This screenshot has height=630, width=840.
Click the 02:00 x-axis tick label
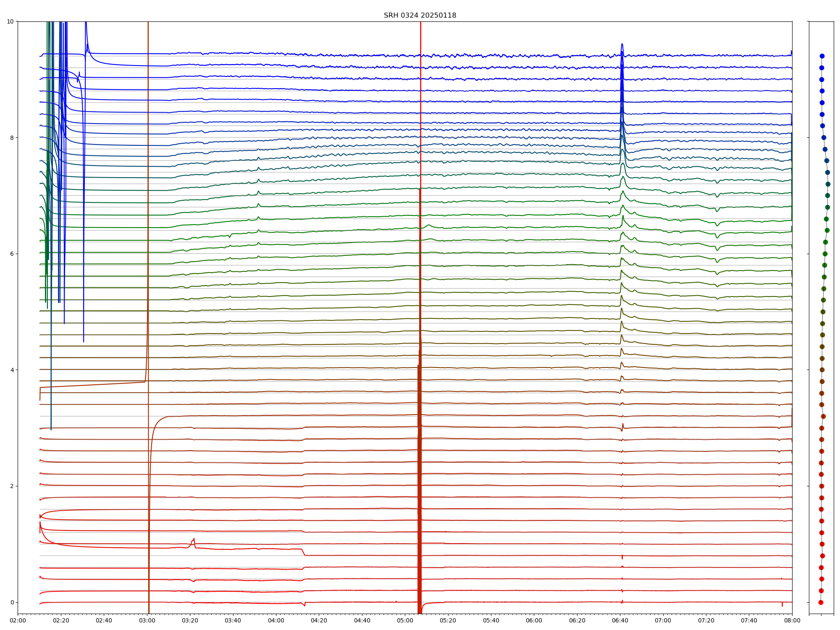pyautogui.click(x=18, y=620)
